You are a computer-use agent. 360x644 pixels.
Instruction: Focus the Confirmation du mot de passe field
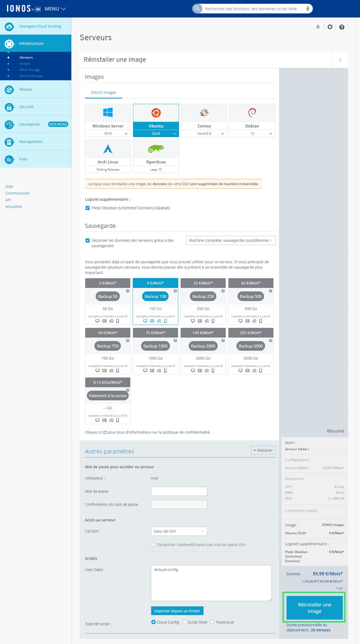click(x=179, y=504)
